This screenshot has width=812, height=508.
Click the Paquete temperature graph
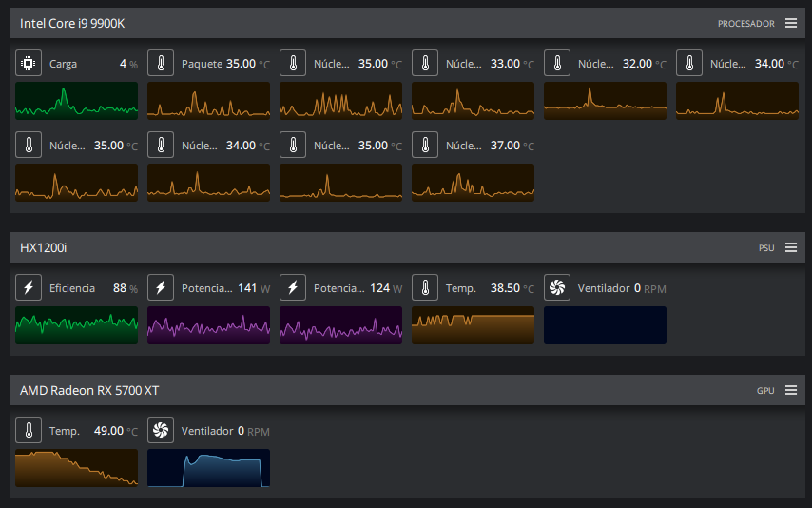pos(208,101)
